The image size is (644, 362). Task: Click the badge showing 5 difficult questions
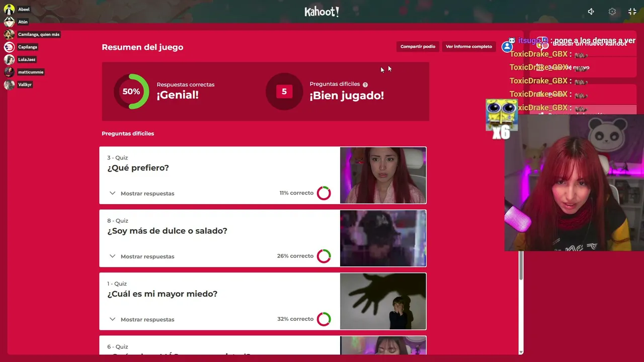pyautogui.click(x=284, y=92)
